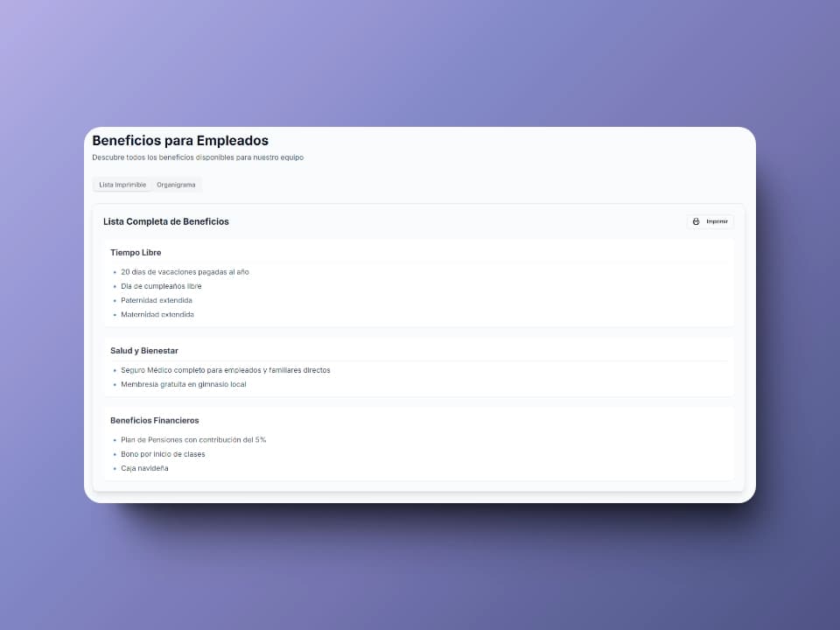Select the Lista Imprimible tab
840x630 pixels.
122,185
